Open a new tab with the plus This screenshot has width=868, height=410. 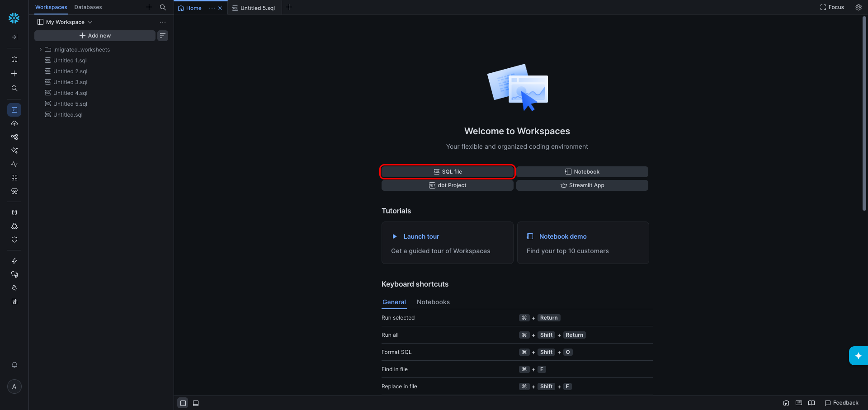pyautogui.click(x=289, y=7)
